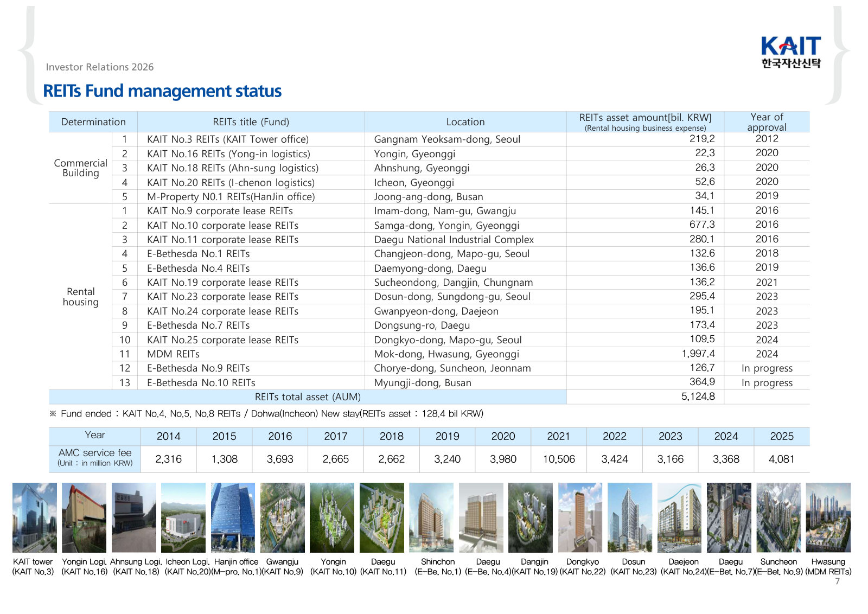Select the Daegu (KAIT No.11) rendering
868x614 pixels.
click(x=382, y=517)
